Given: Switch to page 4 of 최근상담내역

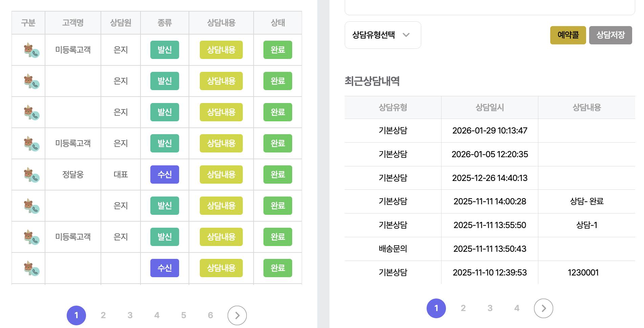Looking at the screenshot, I should tap(517, 308).
